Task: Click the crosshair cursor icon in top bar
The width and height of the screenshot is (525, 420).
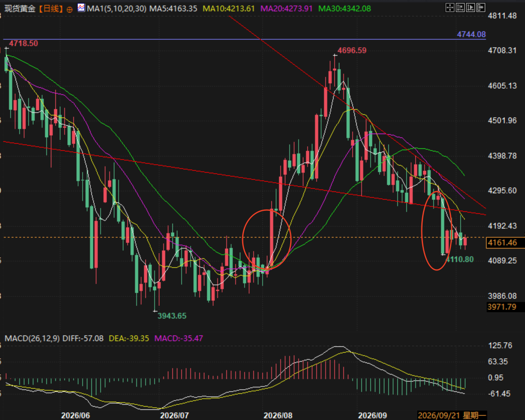Action: [x=450, y=7]
